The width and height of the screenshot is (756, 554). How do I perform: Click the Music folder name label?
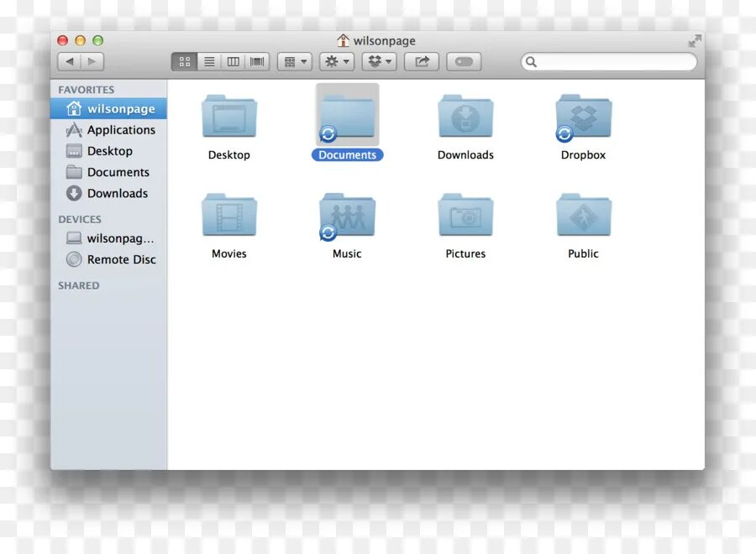pyautogui.click(x=347, y=253)
